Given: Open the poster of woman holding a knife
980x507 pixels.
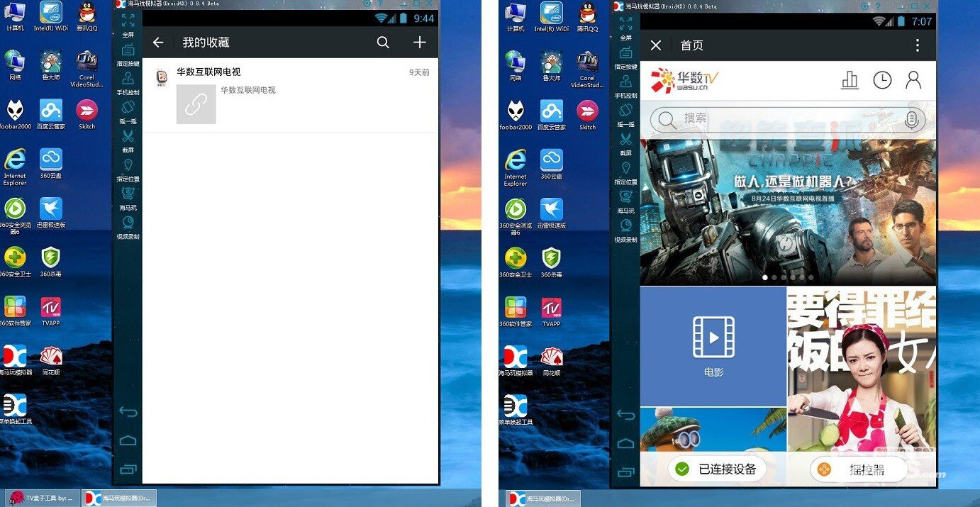Looking at the screenshot, I should point(862,369).
